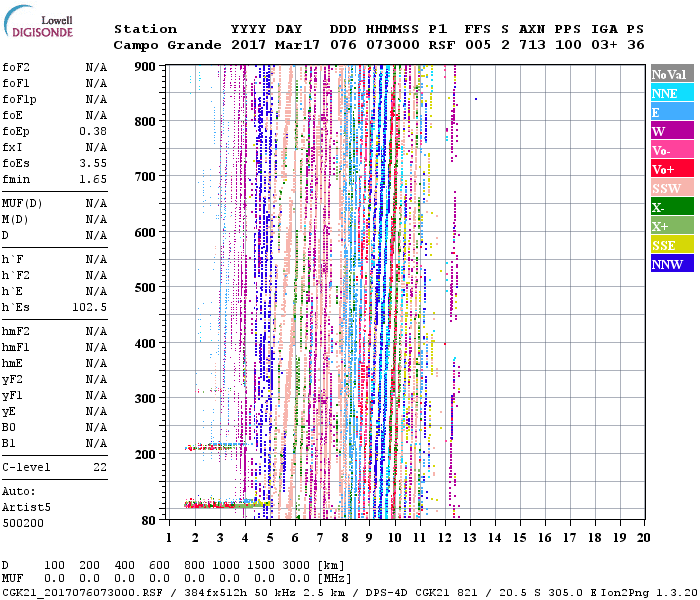700x600 pixels.
Task: Select the Vo+ legend color swatch
Action: tap(672, 169)
